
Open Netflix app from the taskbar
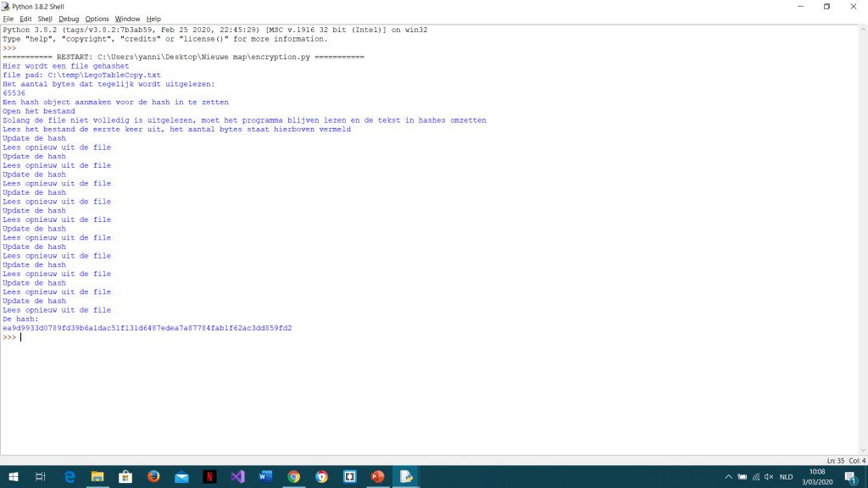209,477
